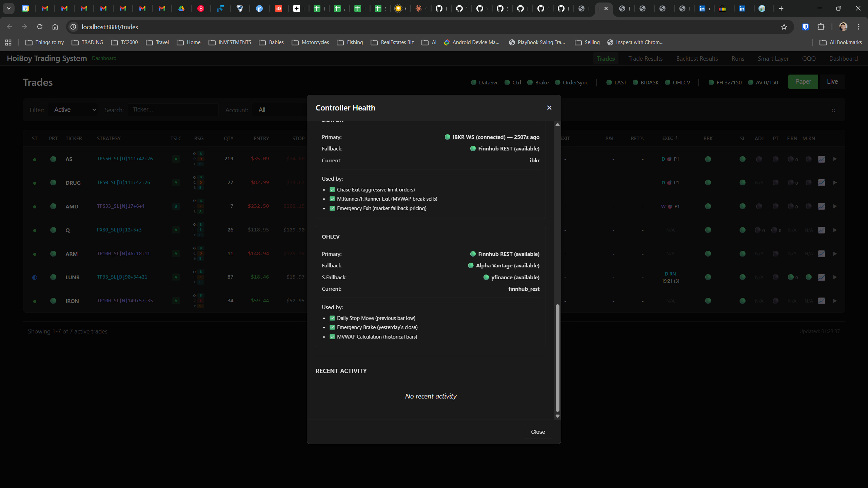The image size is (868, 488).
Task: Click the Ctrl status indicator
Action: tap(513, 82)
